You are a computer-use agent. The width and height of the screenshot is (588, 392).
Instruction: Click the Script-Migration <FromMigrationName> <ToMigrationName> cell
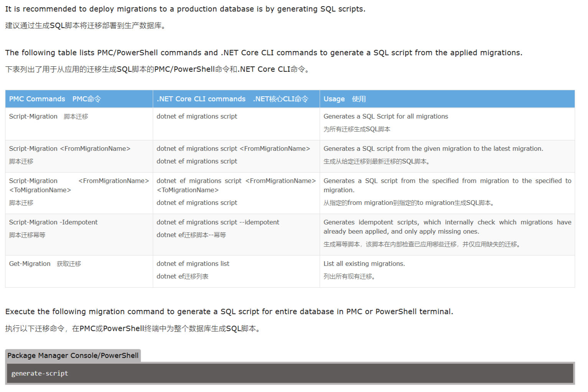(79, 193)
